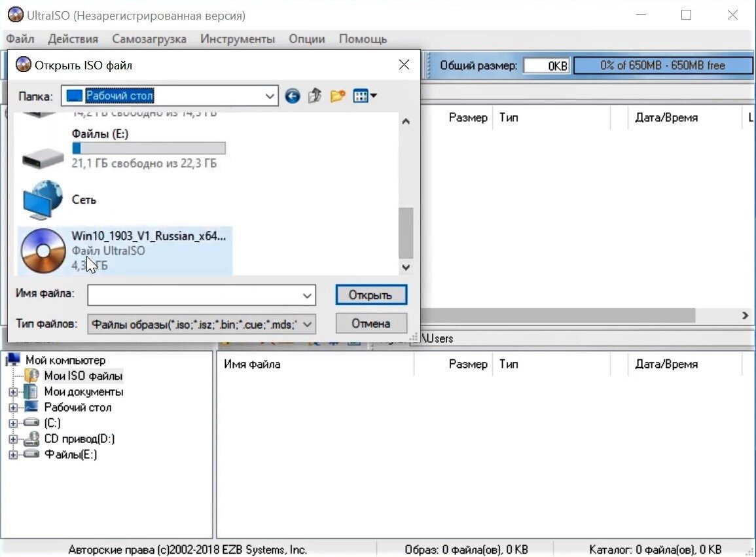Select Мой компьютер in the tree

click(x=65, y=360)
